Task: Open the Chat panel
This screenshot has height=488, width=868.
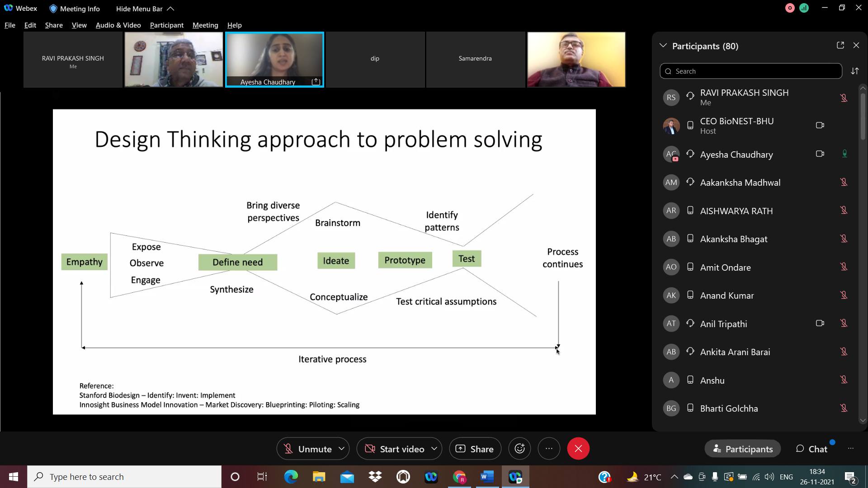Action: 811,449
